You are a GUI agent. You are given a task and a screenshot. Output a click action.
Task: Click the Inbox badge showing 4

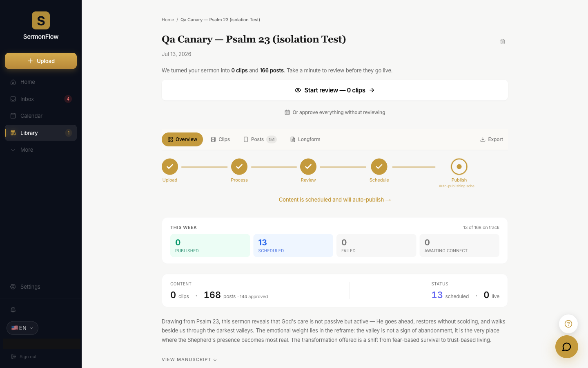(x=68, y=99)
